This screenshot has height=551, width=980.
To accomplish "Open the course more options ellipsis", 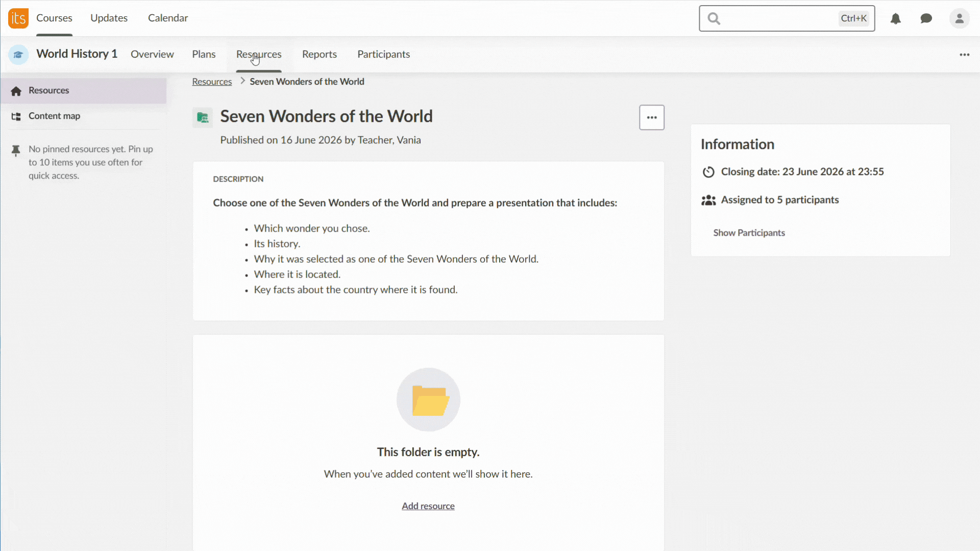I will click(x=964, y=55).
